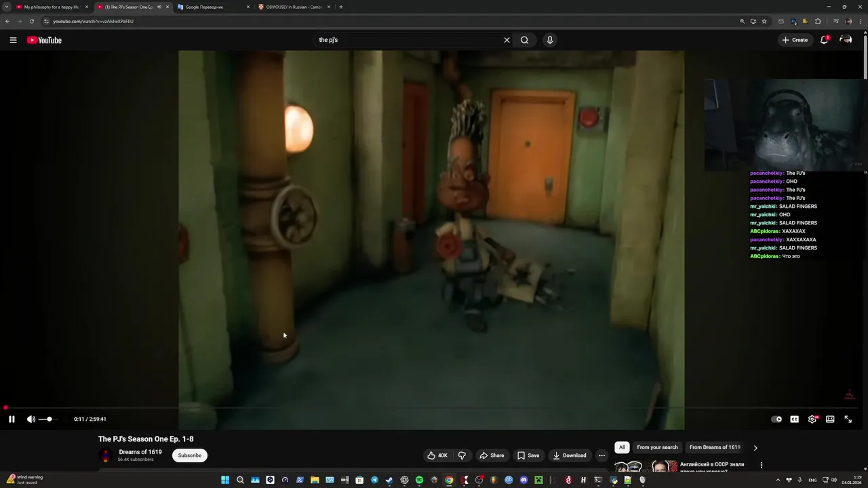Screen dimensions: 868x488
Task: Download the video
Action: click(x=569, y=455)
